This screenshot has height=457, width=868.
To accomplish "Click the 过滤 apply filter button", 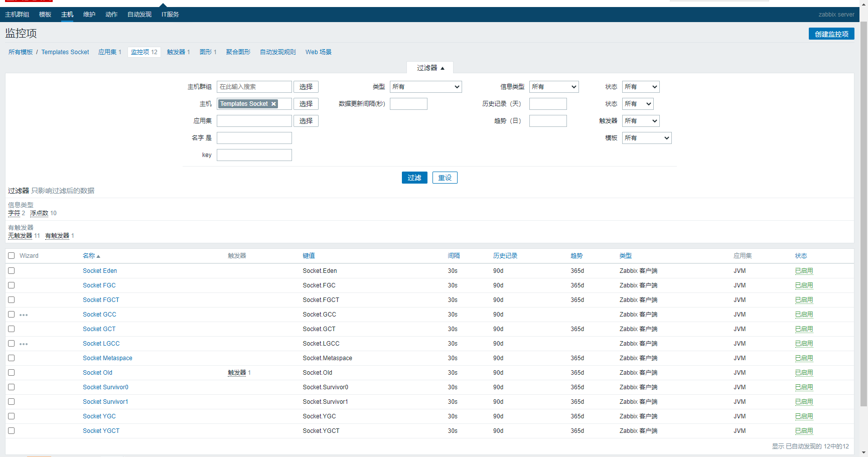I will point(414,178).
